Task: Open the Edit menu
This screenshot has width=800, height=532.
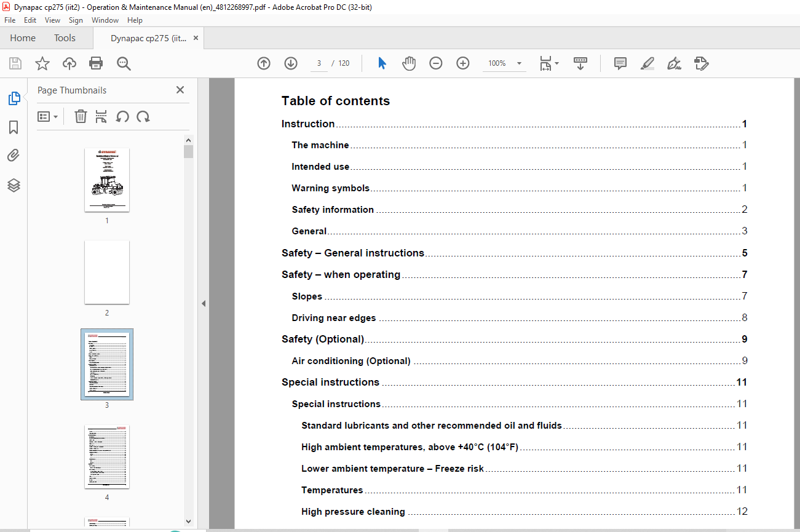Action: point(30,20)
